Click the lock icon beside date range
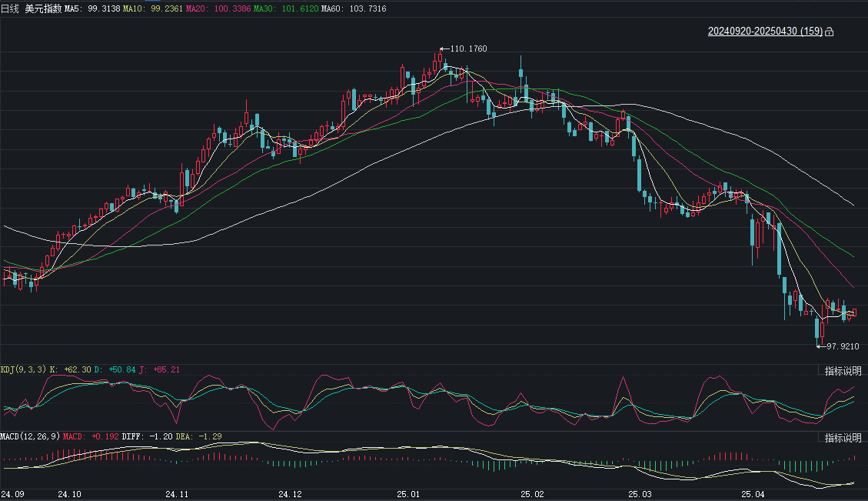Viewport: 868px width, 501px height. click(830, 32)
